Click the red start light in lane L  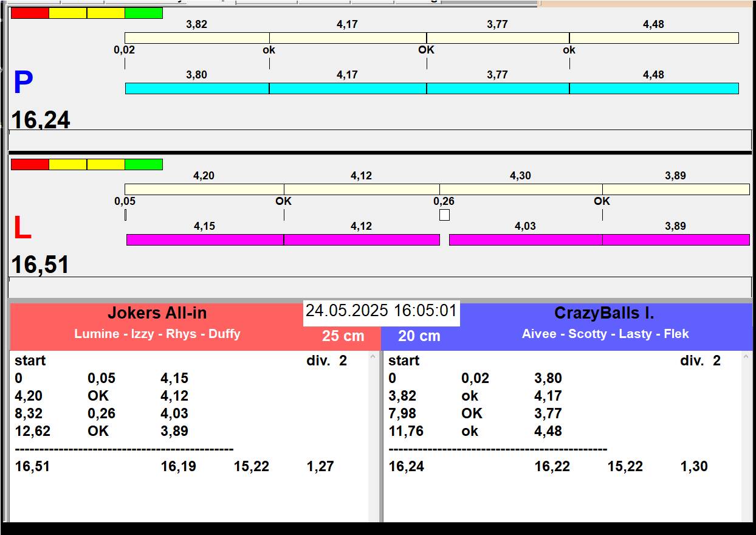[x=30, y=164]
